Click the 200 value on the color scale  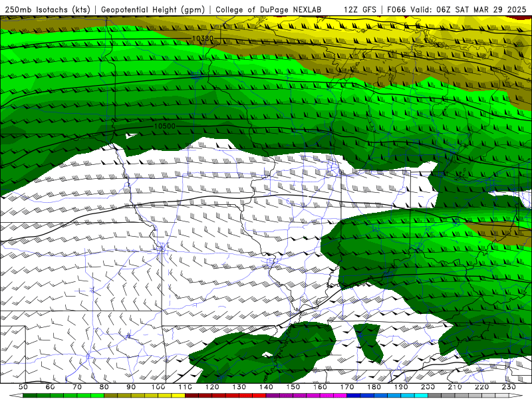[428, 387]
